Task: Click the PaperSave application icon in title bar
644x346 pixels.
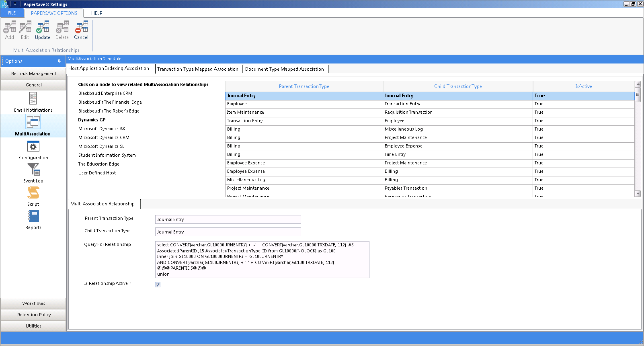Action: [5, 4]
